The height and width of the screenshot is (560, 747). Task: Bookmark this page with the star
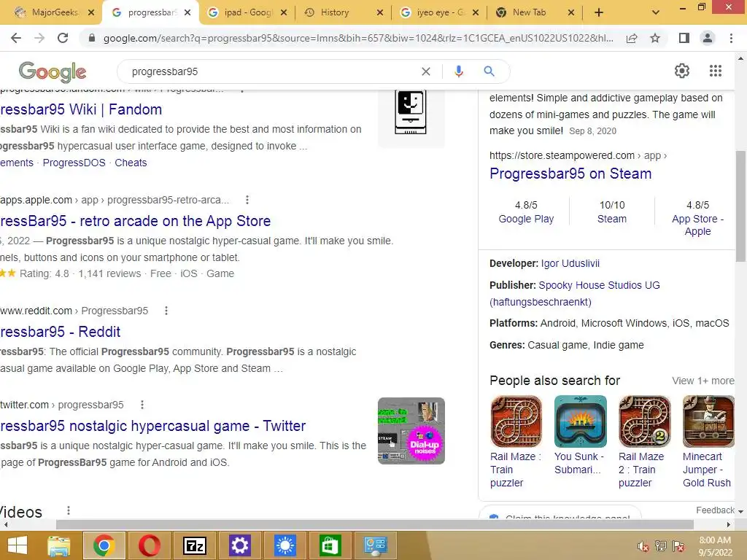coord(655,38)
